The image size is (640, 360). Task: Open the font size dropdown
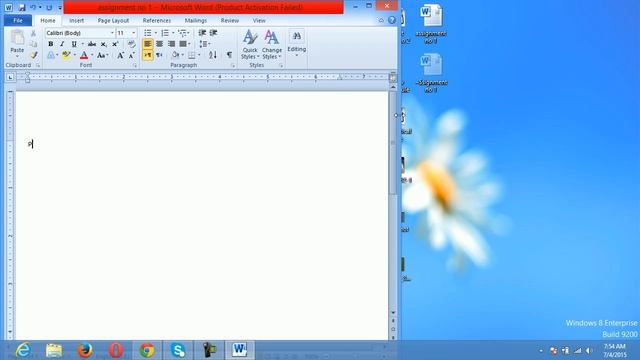coord(133,33)
